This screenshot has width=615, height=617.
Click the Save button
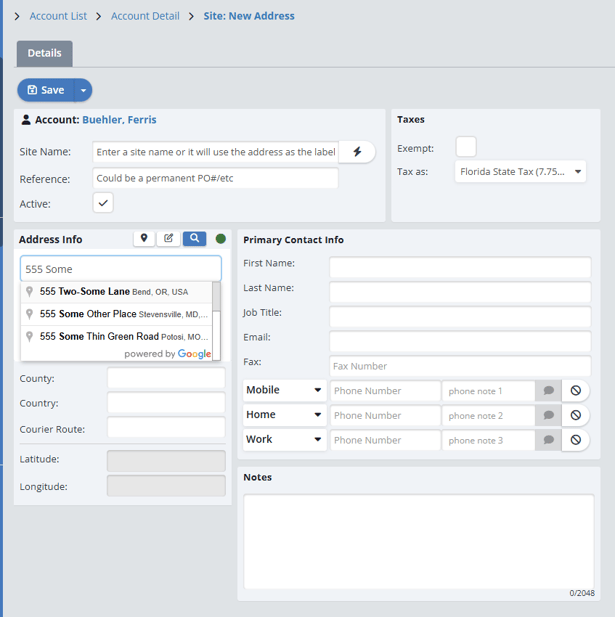(45, 90)
